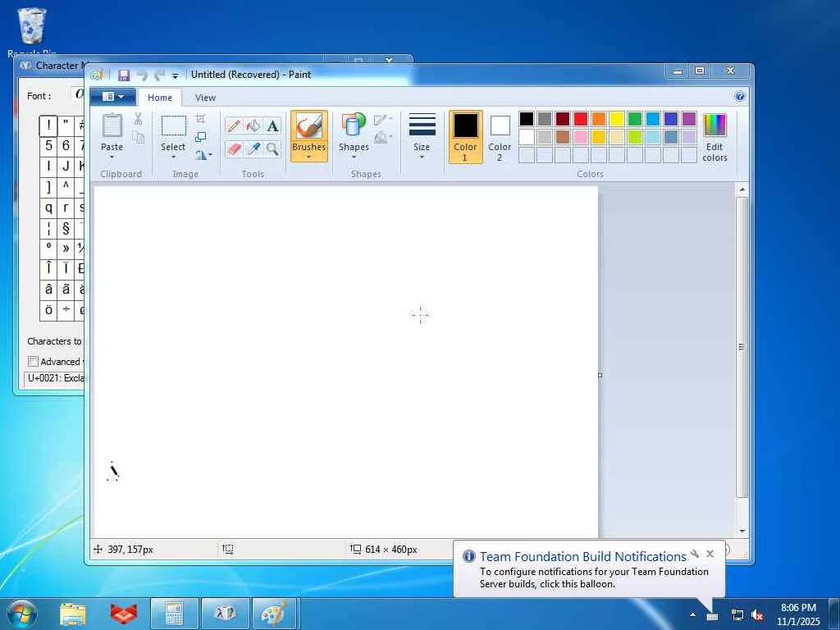This screenshot has width=840, height=630.
Task: Select the section sign § in Character Map
Action: coord(66,228)
